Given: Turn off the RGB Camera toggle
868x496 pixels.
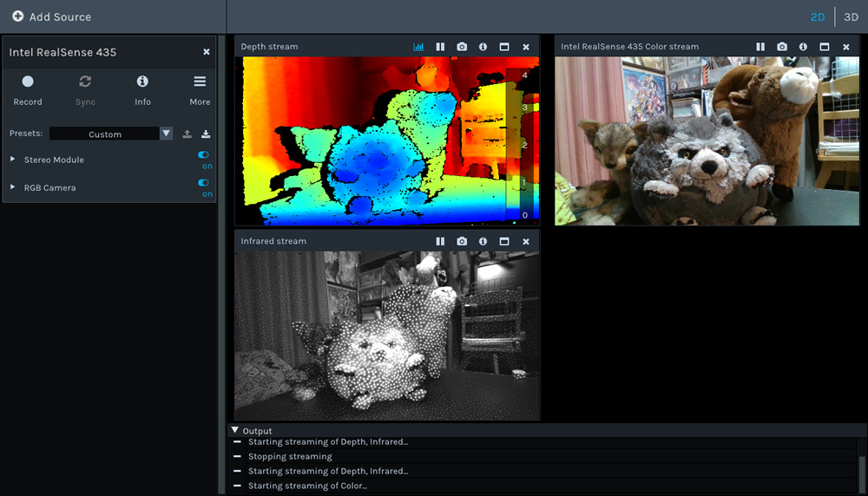Looking at the screenshot, I should tap(204, 183).
